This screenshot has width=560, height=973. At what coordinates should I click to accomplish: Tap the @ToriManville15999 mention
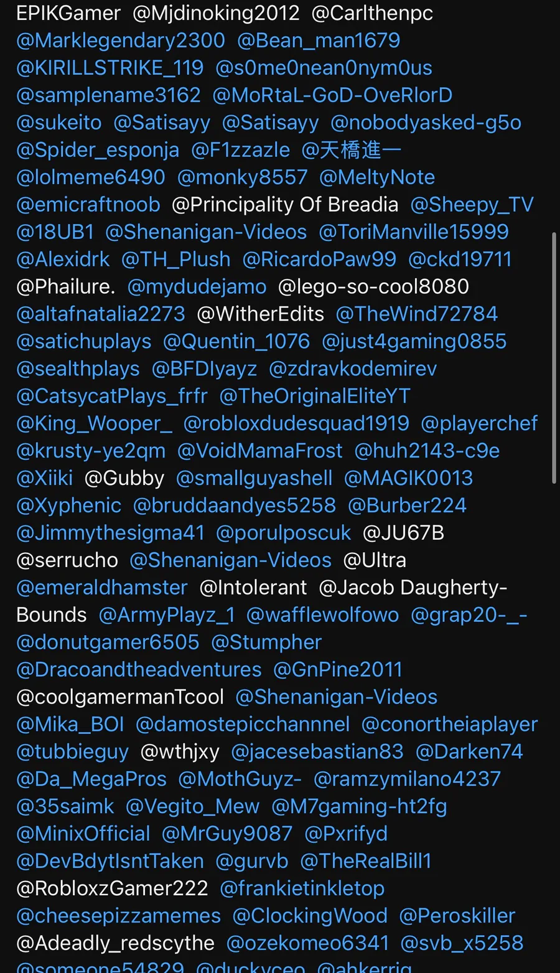414,232
